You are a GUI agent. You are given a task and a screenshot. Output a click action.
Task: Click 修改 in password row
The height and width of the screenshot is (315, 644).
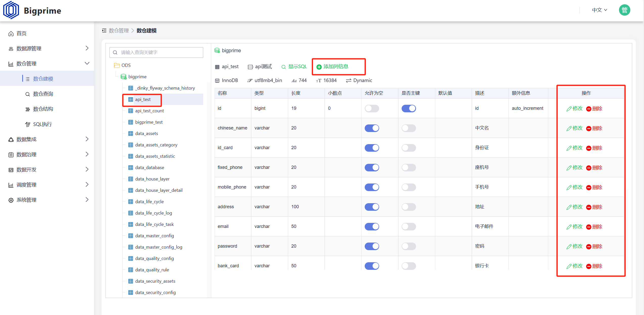(574, 246)
